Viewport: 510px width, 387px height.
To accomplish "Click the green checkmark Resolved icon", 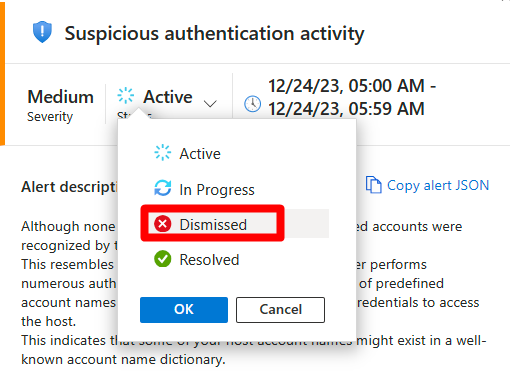I will pyautogui.click(x=163, y=259).
